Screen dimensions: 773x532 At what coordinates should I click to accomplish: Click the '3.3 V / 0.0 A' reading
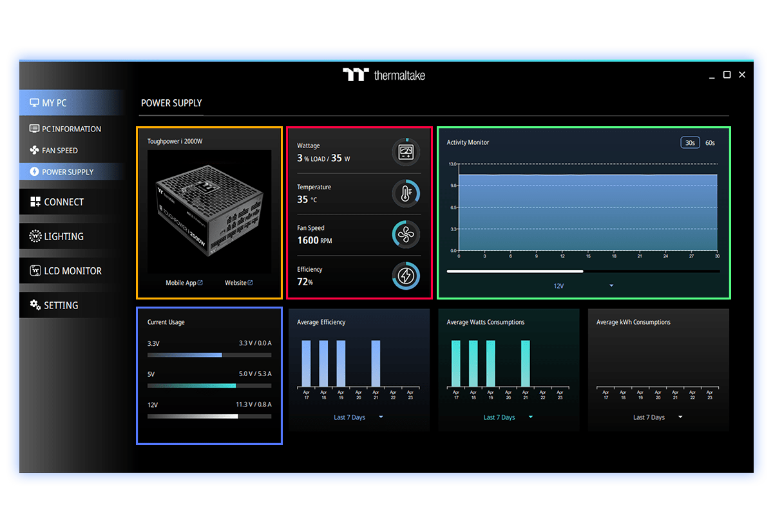coord(255,343)
